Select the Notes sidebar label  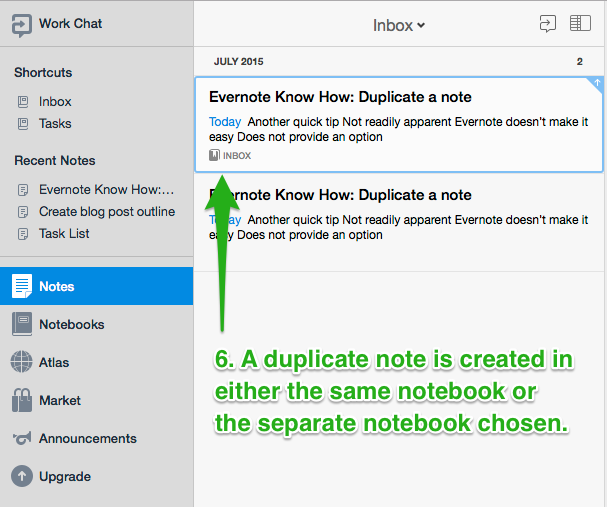[x=57, y=286]
